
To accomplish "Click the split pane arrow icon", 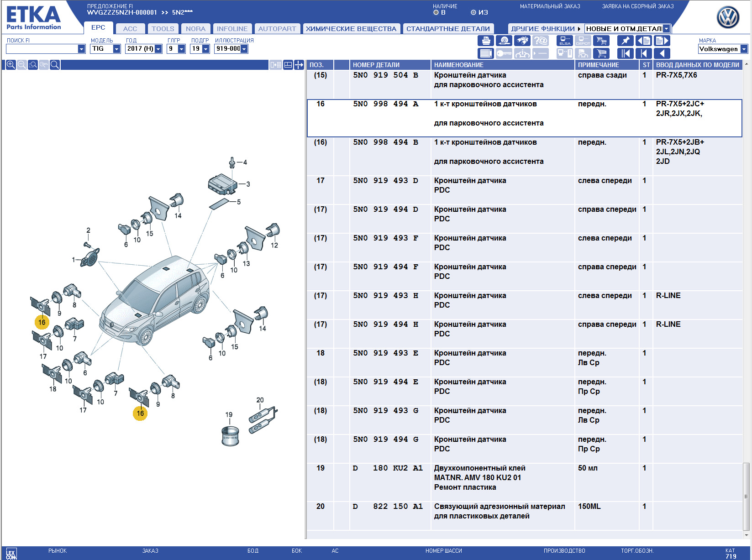I will point(299,65).
